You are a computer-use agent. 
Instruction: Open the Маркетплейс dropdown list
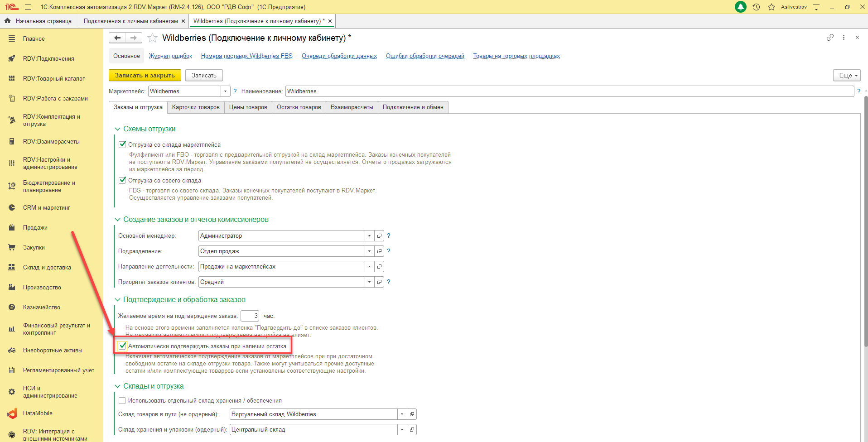[225, 91]
